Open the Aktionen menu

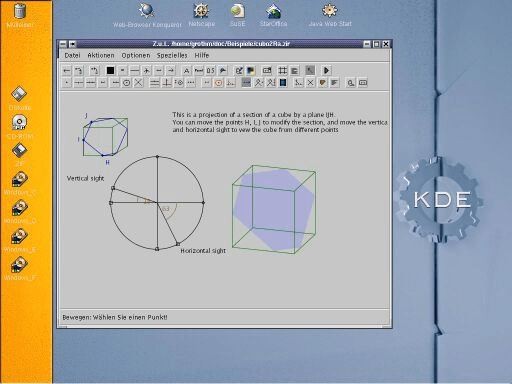coord(101,55)
